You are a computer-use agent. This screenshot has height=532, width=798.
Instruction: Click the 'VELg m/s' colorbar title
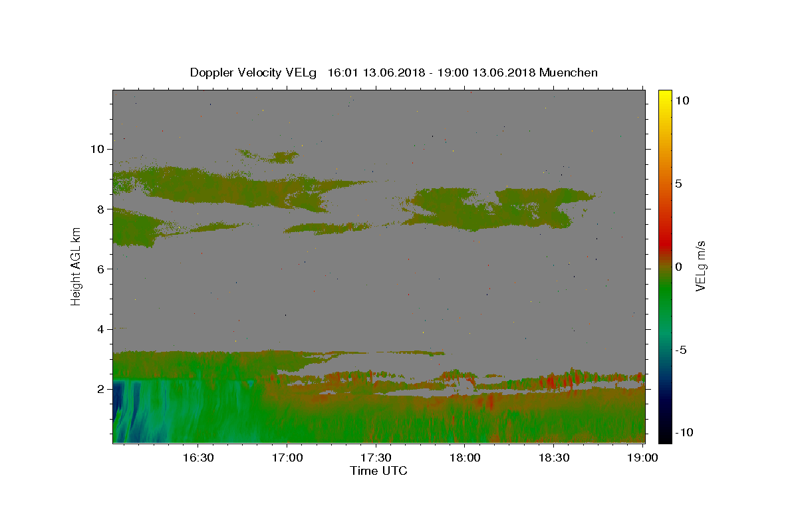pyautogui.click(x=701, y=266)
